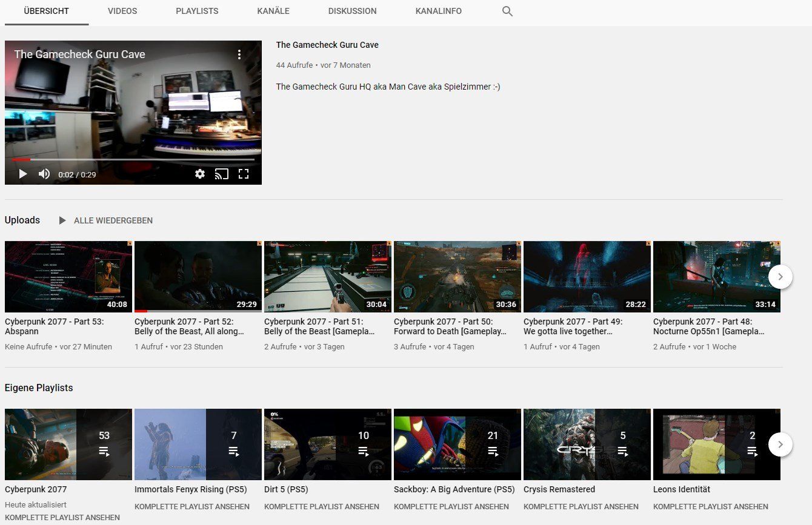
Task: Open the Dirt 5 playlist thumbnail
Action: tap(328, 444)
